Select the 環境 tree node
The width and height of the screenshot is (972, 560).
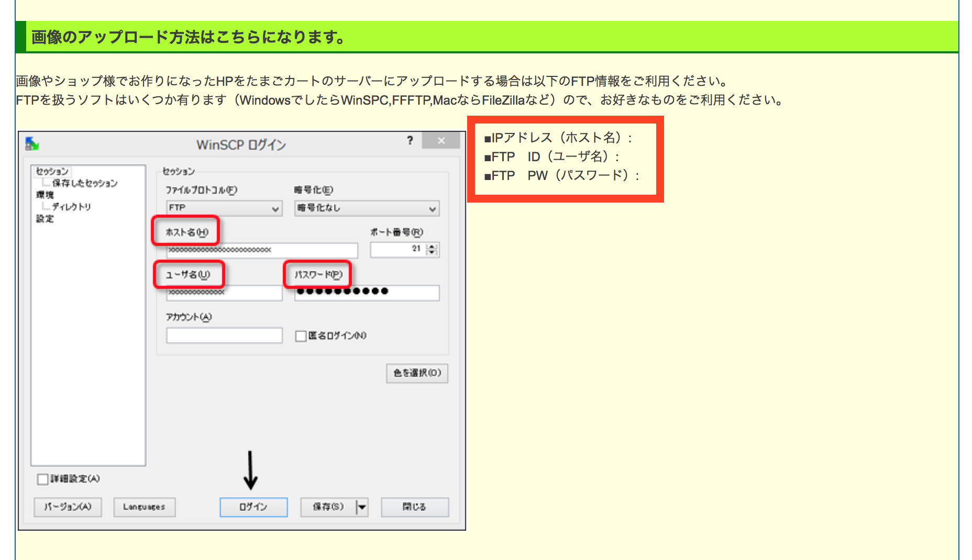[x=45, y=195]
